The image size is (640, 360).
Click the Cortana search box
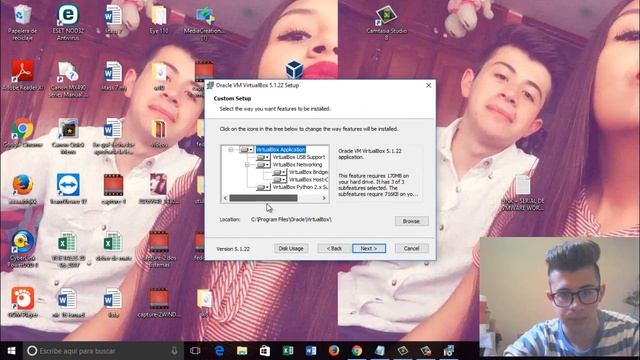(103, 351)
